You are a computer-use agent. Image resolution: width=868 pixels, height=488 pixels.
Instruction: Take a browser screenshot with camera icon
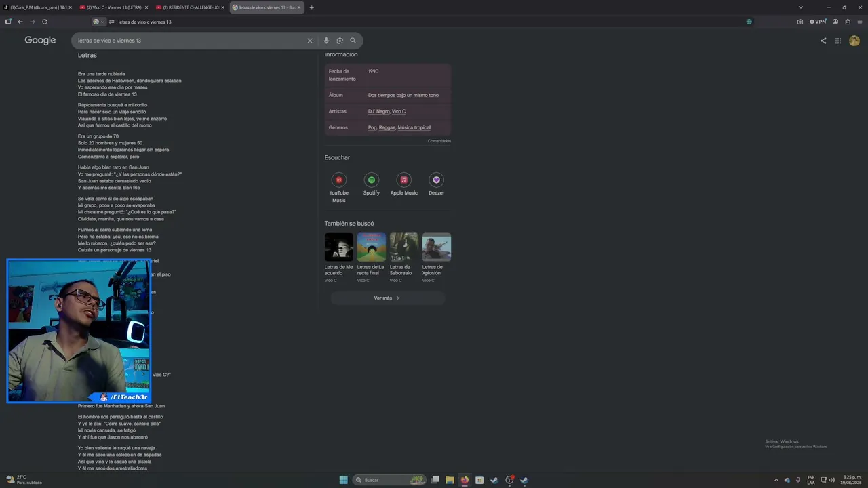[800, 22]
